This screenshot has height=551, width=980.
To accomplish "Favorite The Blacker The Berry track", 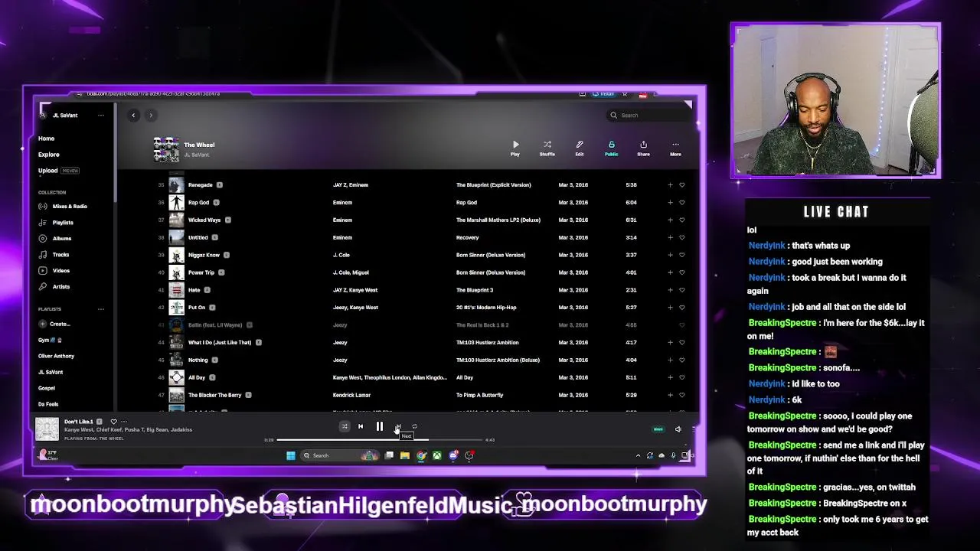I will pos(682,395).
